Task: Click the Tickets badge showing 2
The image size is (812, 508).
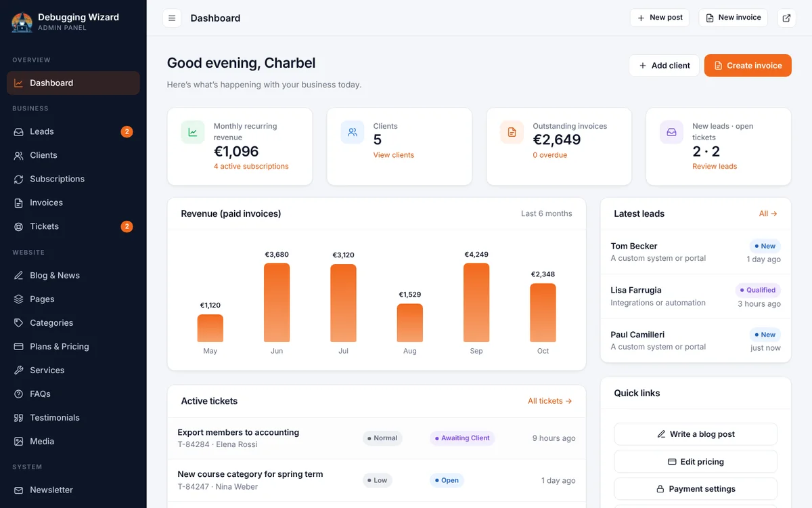Action: pyautogui.click(x=127, y=226)
